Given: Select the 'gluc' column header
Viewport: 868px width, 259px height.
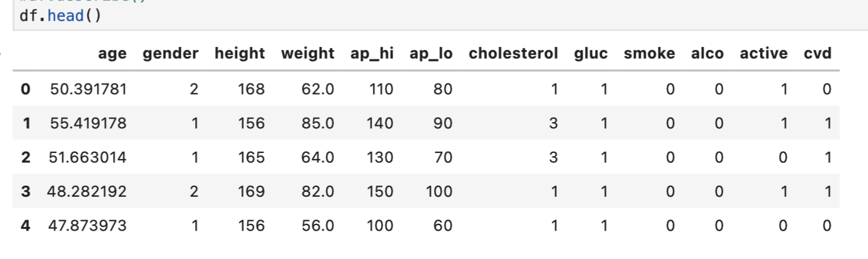Looking at the screenshot, I should [x=591, y=54].
